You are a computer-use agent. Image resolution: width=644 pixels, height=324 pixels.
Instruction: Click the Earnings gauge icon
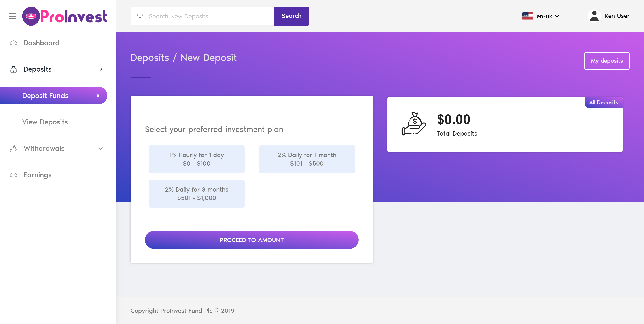13,175
